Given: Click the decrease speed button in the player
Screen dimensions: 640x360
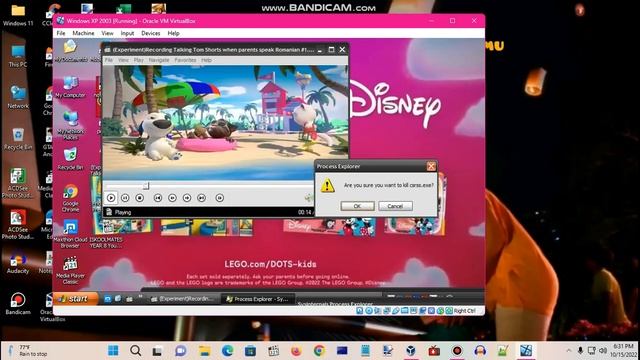Looking at the screenshot, I should pyautogui.click(x=172, y=198).
